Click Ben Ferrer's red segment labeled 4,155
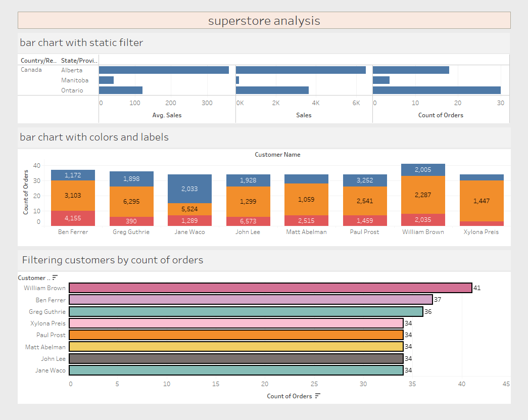Screen dimensions: 528x420 (73, 218)
